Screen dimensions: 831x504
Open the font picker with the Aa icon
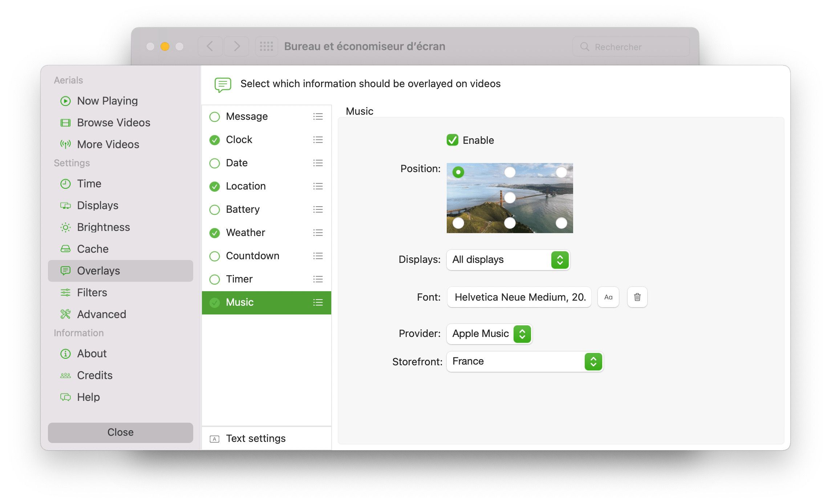(608, 297)
